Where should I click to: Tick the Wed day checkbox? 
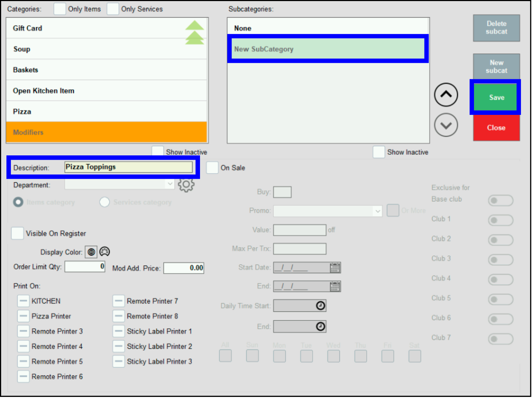pos(334,356)
